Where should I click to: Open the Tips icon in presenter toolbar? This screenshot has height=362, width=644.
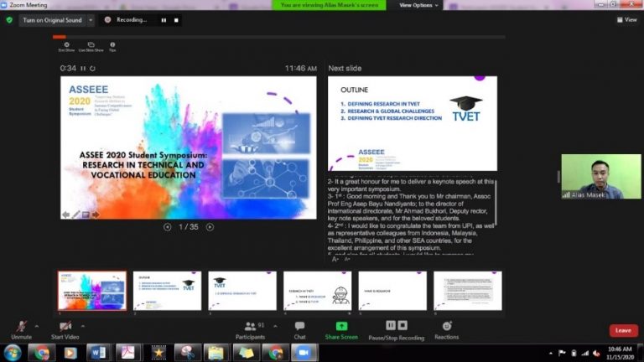[x=112, y=47]
